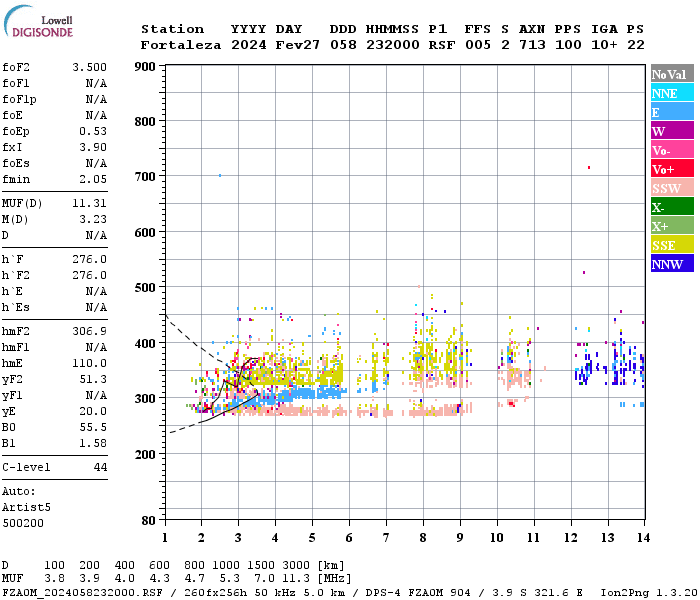Image resolution: width=700 pixels, height=600 pixels.
Task: Select the NoVal gray legend swatch
Action: [672, 74]
